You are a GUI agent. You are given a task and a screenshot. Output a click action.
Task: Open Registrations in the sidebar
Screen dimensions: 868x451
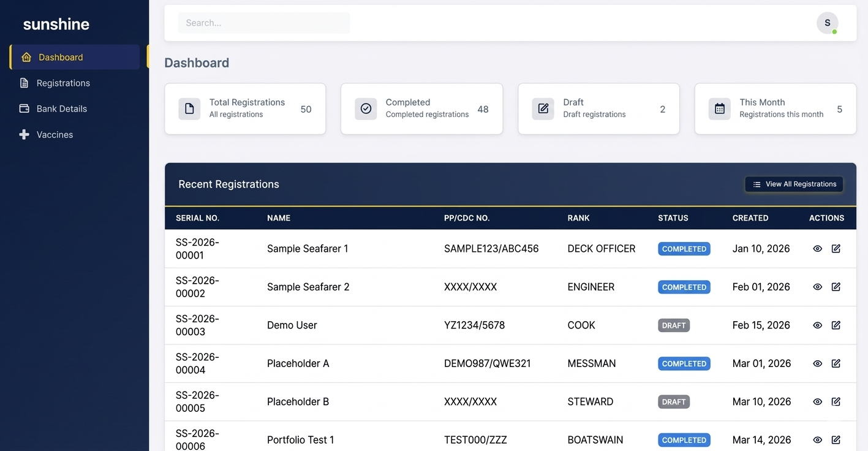coord(63,83)
